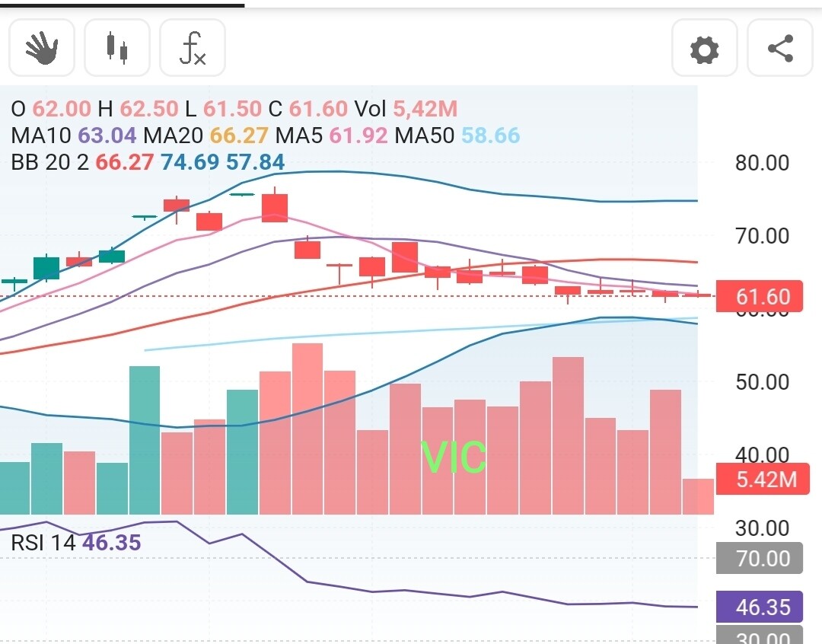Click the 5.42M volume tag

click(763, 479)
